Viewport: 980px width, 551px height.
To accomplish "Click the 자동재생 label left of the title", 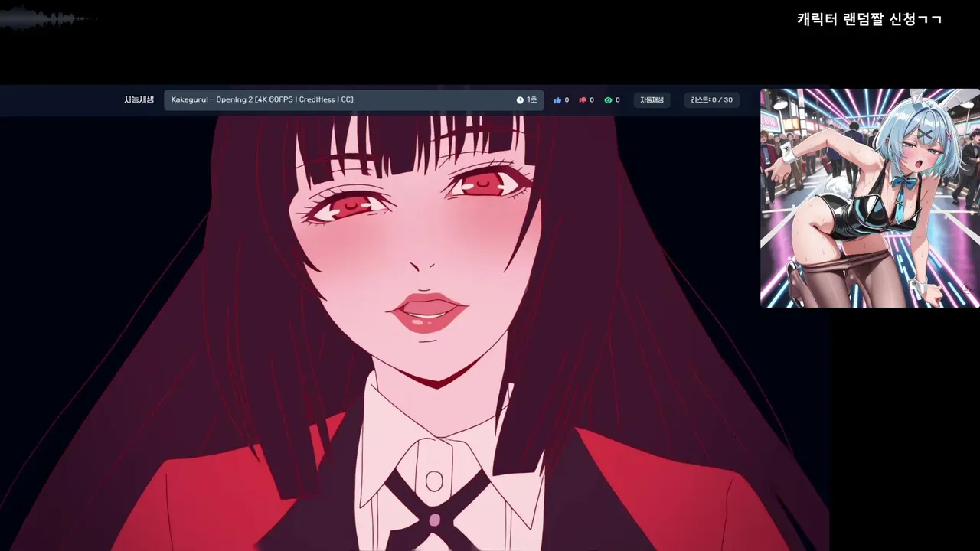I will tap(139, 99).
